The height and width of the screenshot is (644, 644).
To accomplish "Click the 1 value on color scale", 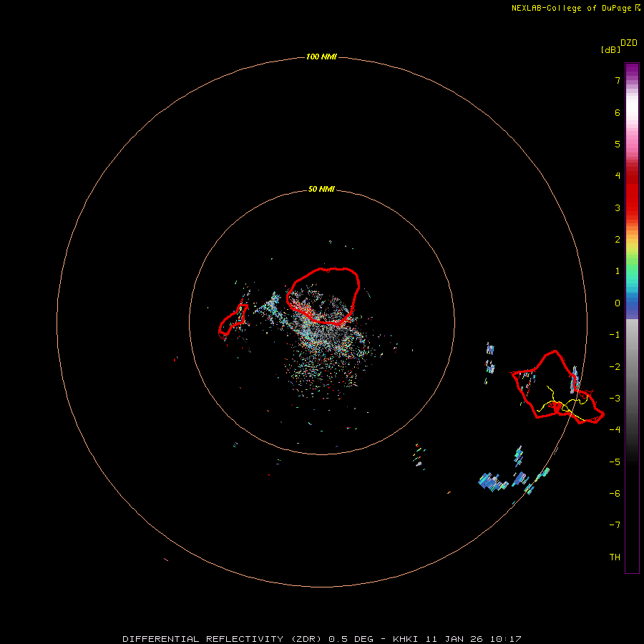I will point(618,271).
